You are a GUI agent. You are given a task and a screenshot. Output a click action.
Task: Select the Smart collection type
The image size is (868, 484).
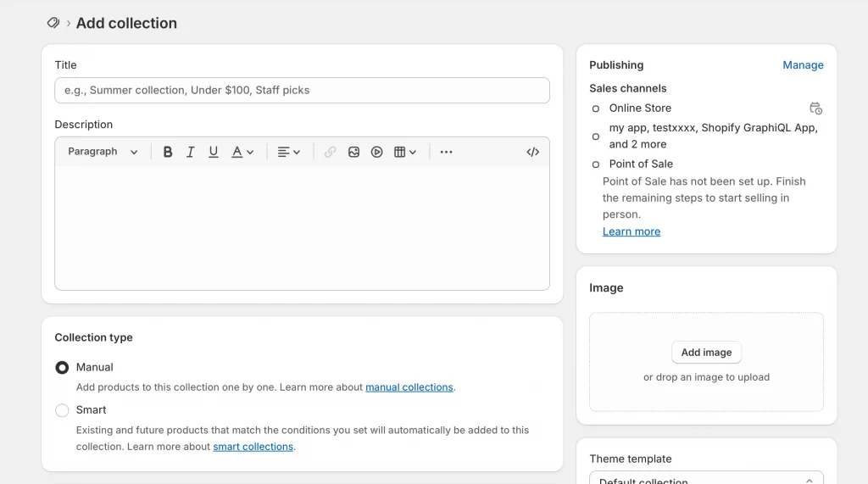pyautogui.click(x=62, y=410)
